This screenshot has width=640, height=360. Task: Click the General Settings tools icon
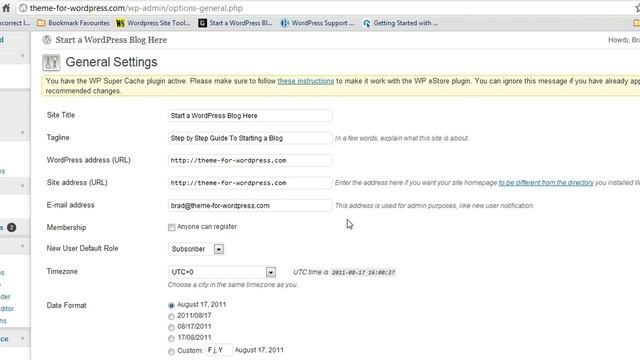click(51, 62)
